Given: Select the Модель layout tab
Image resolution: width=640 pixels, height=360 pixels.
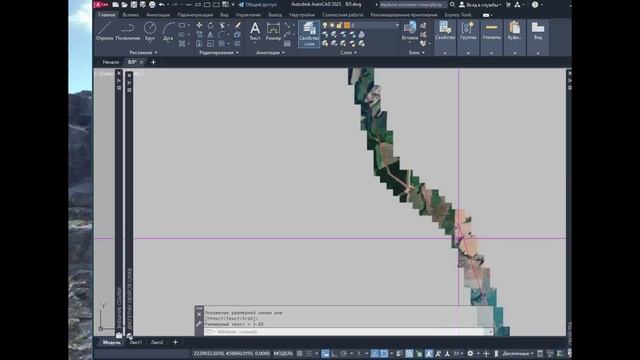Looking at the screenshot, I should [x=111, y=342].
